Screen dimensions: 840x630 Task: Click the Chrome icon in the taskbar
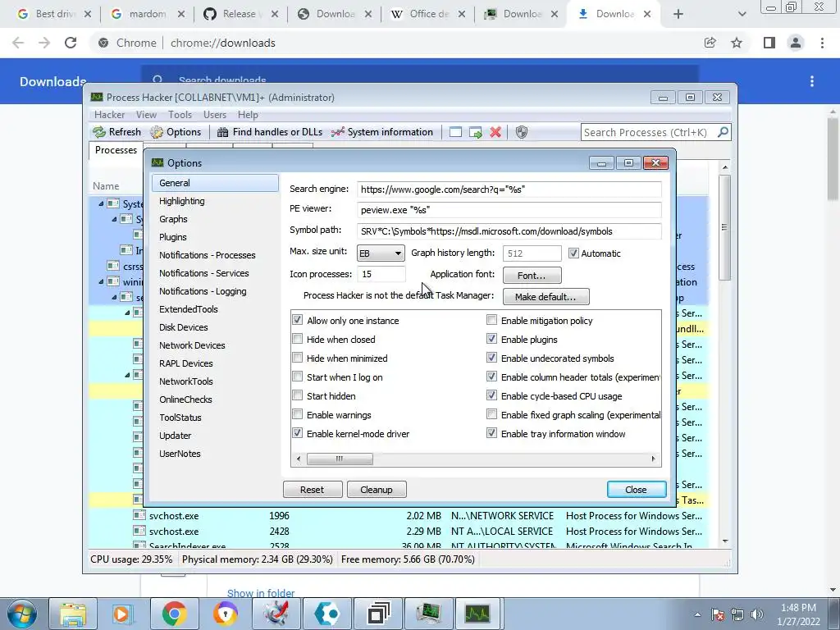click(x=174, y=614)
